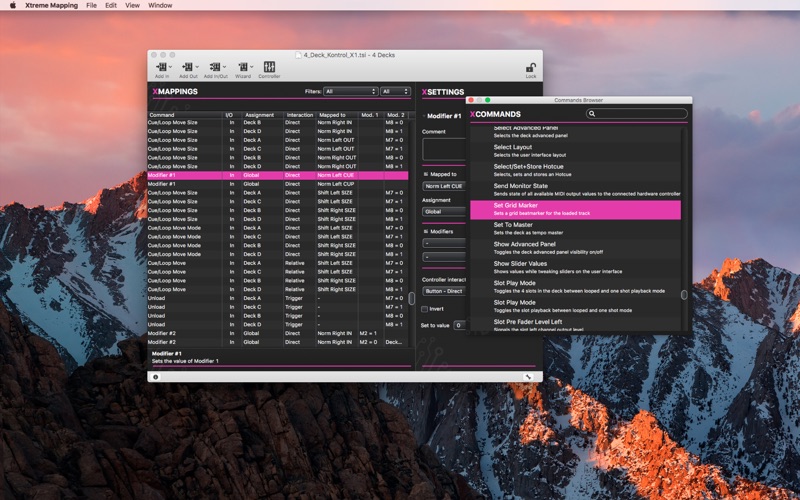The height and width of the screenshot is (500, 800).
Task: Open the File menu
Action: click(x=91, y=5)
